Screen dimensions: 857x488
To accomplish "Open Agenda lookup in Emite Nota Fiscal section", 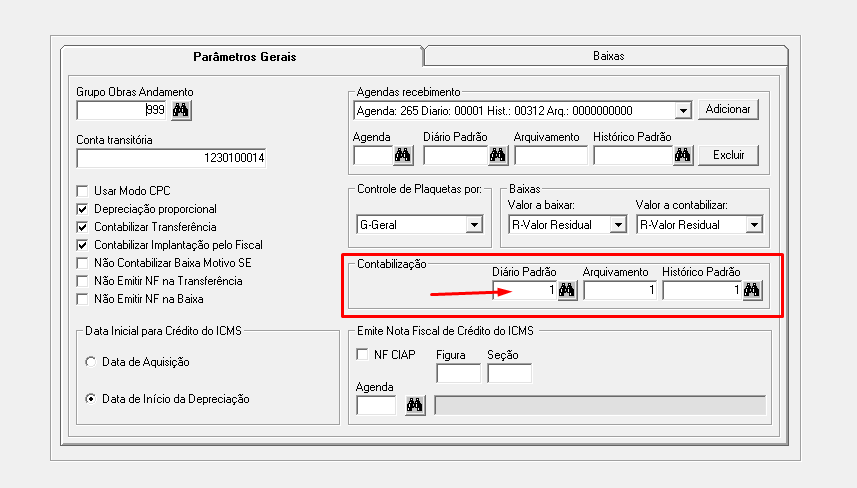I will point(415,405).
